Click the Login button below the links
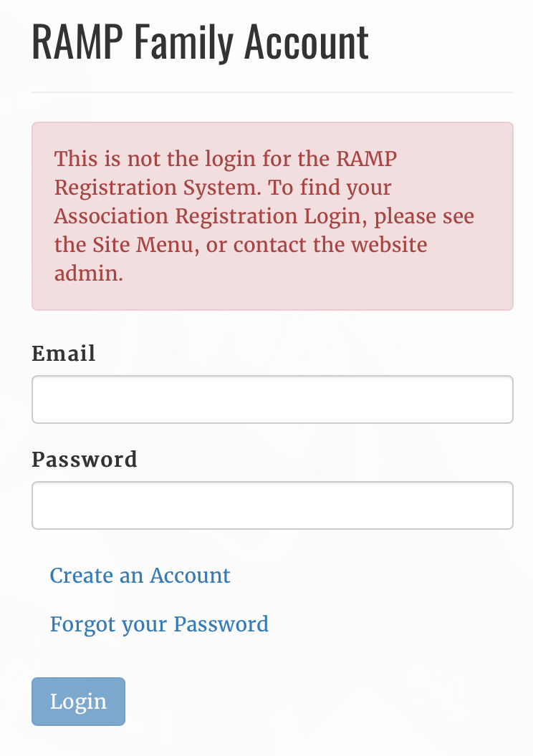This screenshot has width=533, height=756. click(78, 702)
